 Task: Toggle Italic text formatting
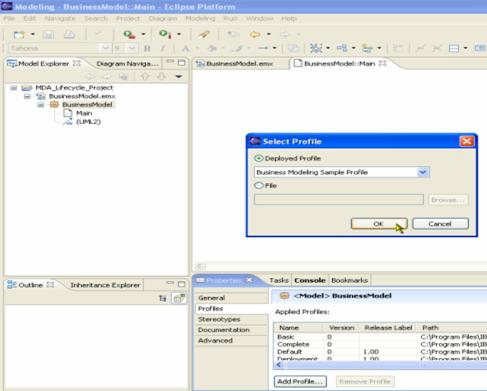click(163, 49)
